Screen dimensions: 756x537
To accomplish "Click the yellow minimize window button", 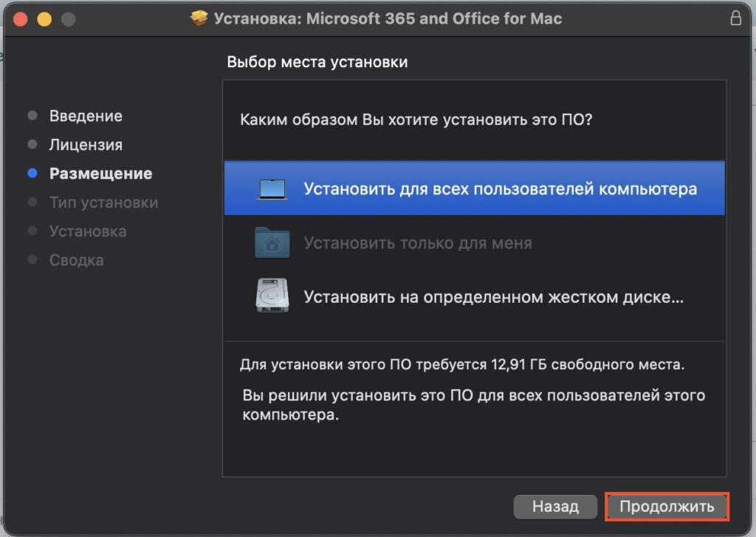I will click(x=44, y=19).
